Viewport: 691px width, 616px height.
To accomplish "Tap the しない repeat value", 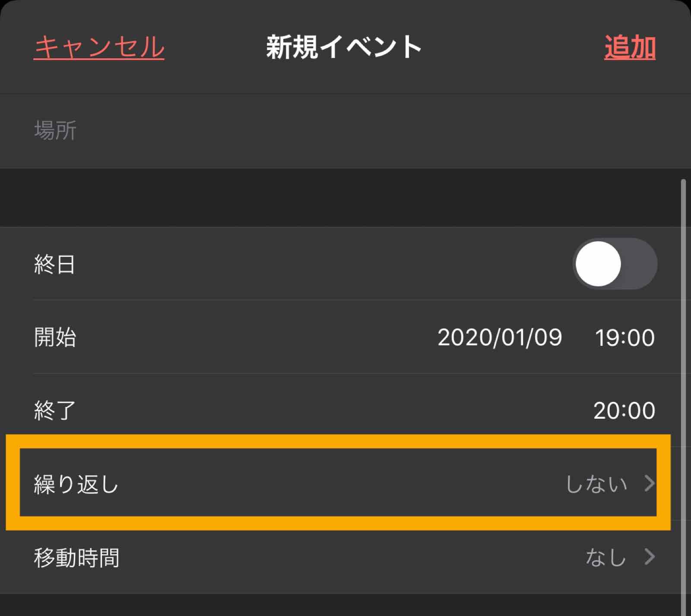I will 596,484.
